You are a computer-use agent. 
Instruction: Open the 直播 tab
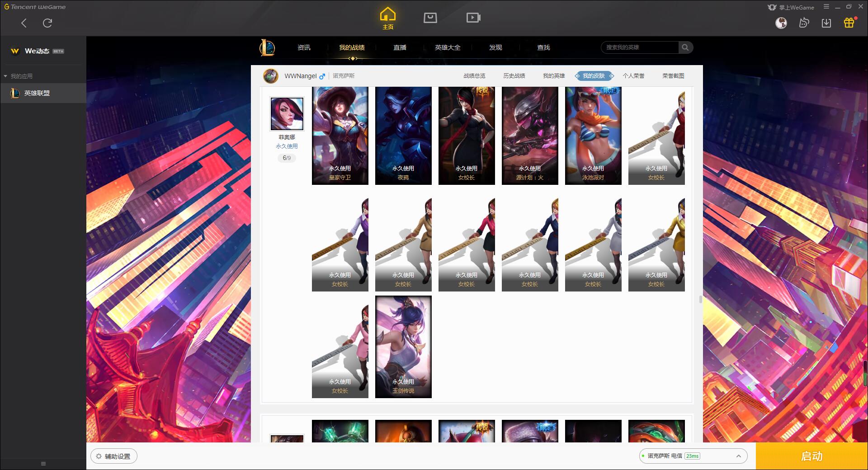point(400,47)
